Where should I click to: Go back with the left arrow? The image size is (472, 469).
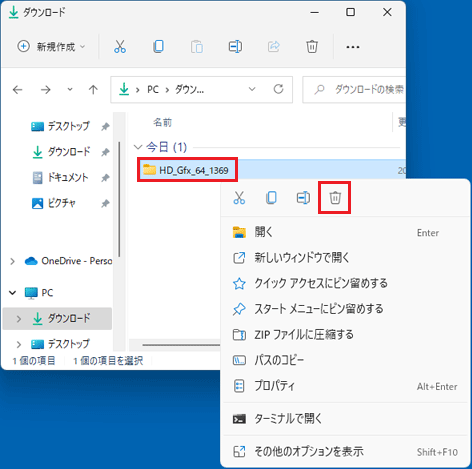17,89
